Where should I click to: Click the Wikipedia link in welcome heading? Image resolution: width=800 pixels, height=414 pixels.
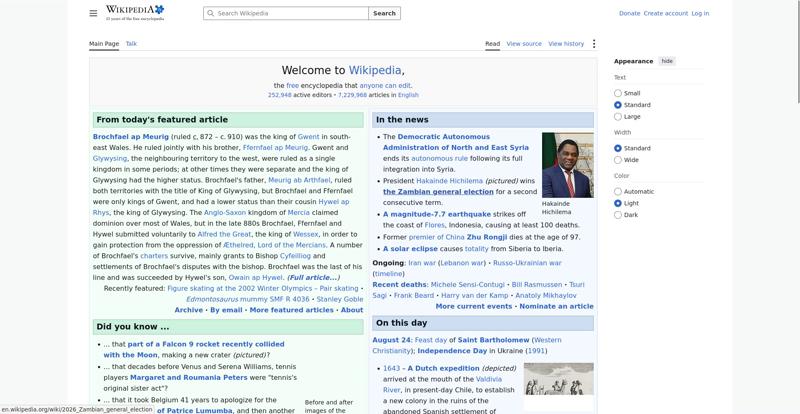coord(374,70)
